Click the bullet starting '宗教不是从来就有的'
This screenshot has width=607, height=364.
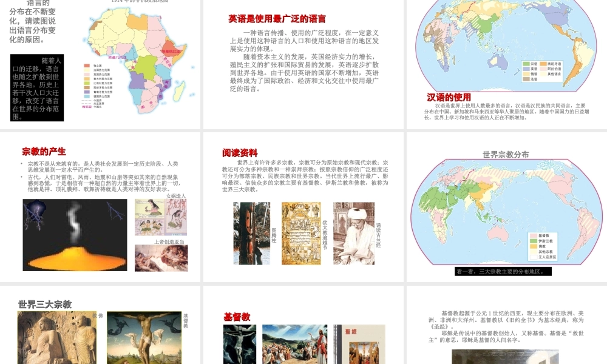click(103, 167)
